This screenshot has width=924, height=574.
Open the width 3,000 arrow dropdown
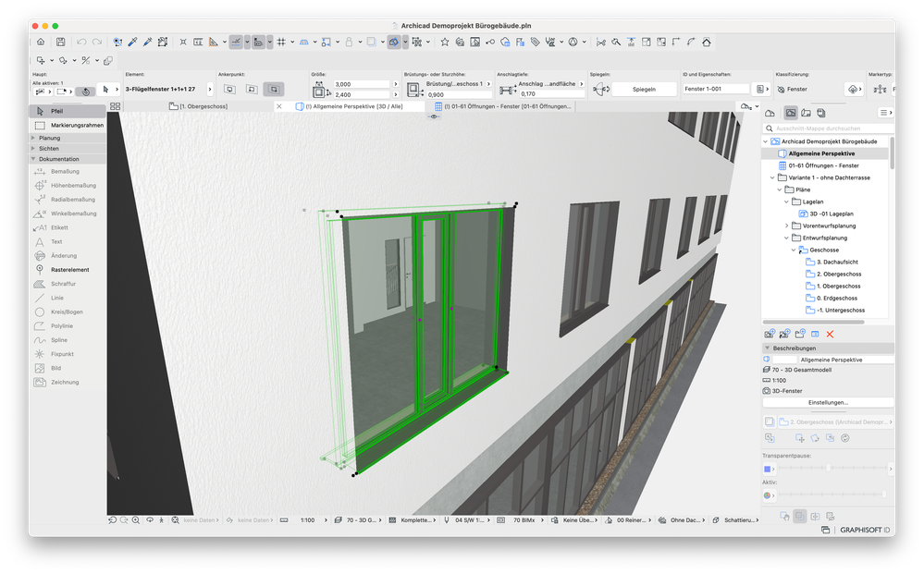[x=396, y=84]
